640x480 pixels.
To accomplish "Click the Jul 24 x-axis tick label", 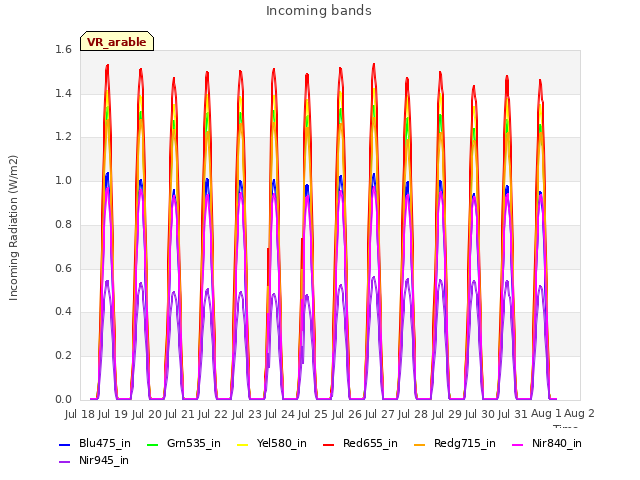I will (x=280, y=414).
